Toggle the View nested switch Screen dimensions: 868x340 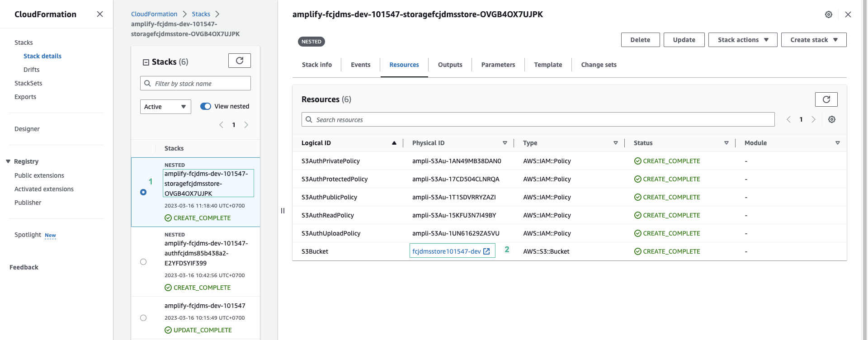coord(206,106)
